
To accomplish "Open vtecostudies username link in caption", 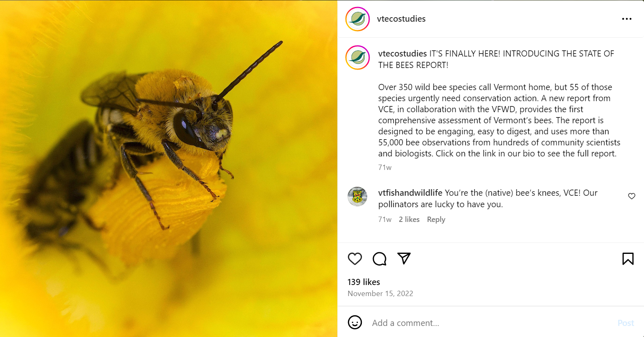I will (x=402, y=54).
